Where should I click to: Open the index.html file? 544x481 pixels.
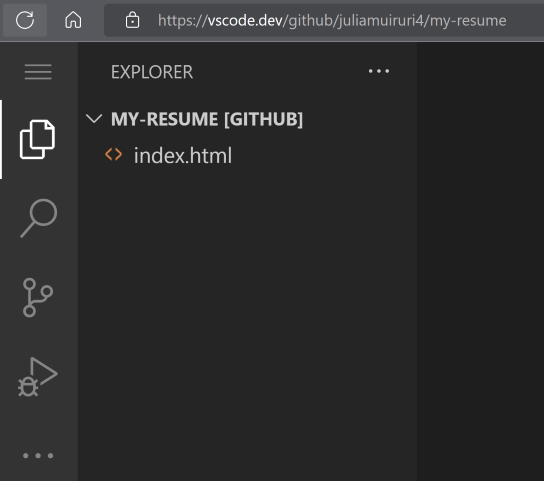pos(183,155)
